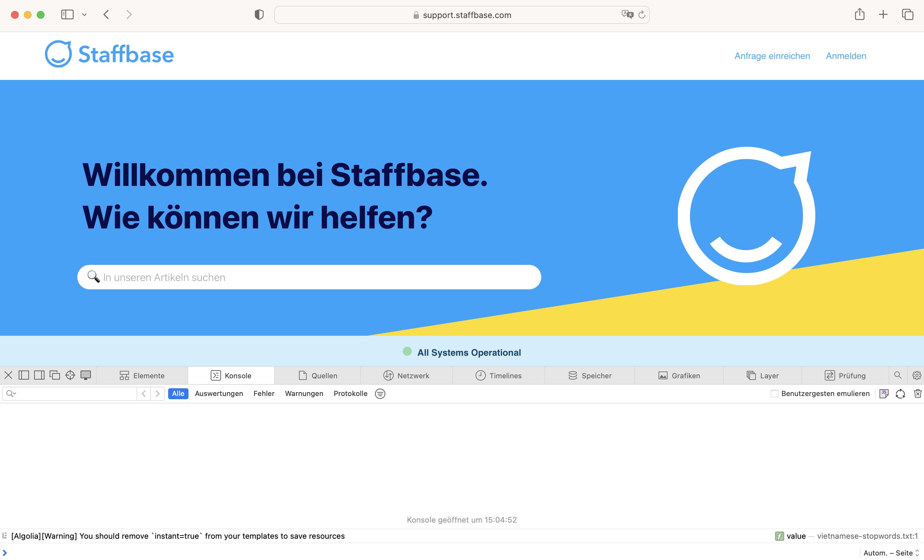
Task: Click the console reload circular arrows icon
Action: [x=900, y=393]
